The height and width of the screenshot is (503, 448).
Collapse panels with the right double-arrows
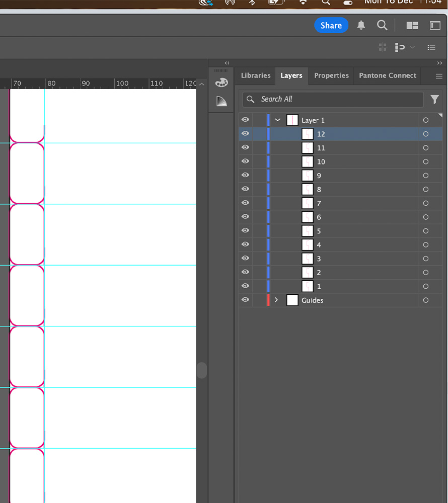[x=439, y=63]
